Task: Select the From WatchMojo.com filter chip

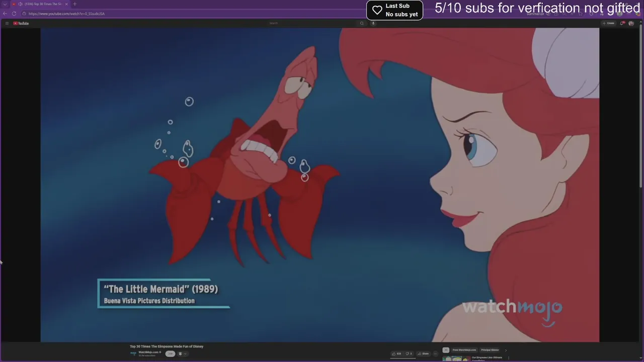Action: coord(464,350)
